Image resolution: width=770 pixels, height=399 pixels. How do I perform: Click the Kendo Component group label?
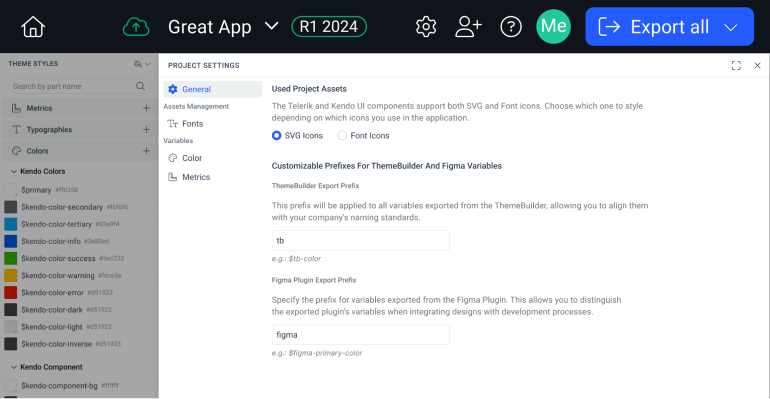(x=51, y=367)
